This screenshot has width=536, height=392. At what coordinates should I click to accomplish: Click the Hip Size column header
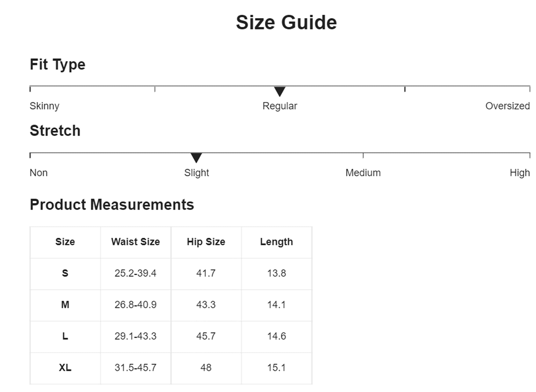pos(206,242)
